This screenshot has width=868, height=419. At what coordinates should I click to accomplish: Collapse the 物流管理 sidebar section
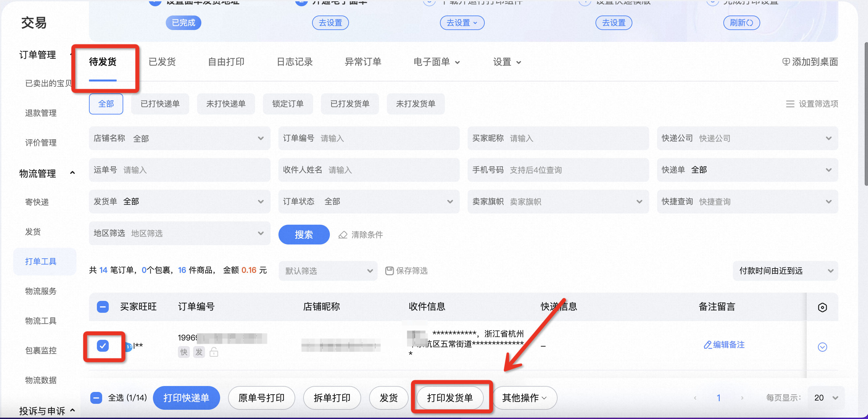point(72,174)
